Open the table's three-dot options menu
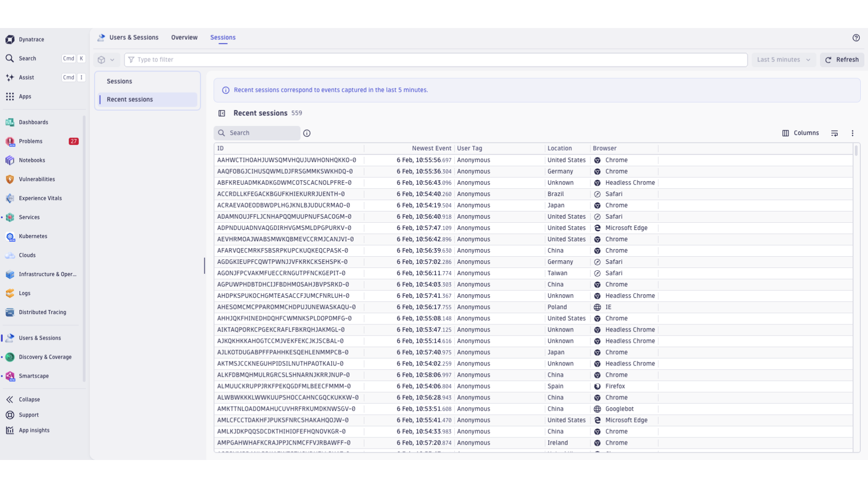 (853, 133)
